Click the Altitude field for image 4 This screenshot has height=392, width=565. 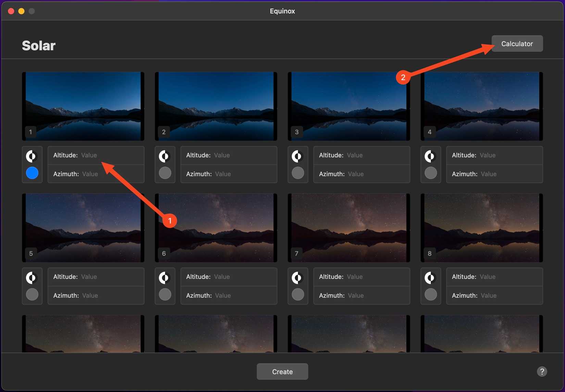(494, 155)
